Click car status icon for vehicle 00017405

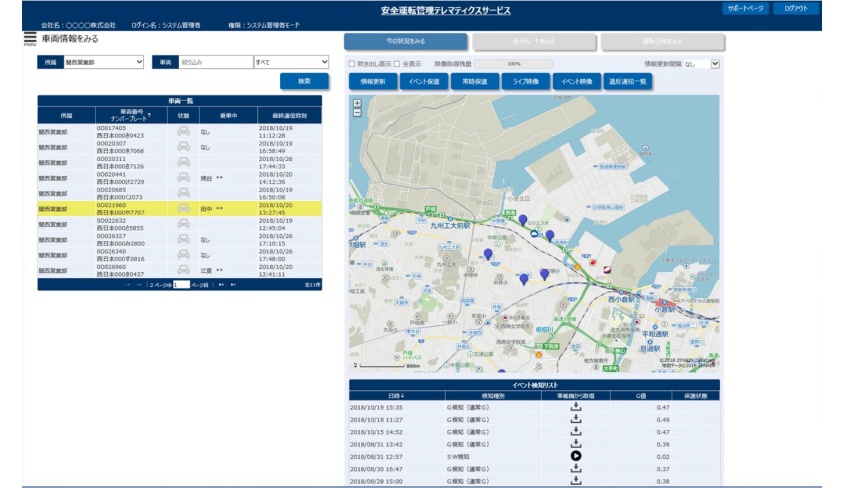(183, 131)
